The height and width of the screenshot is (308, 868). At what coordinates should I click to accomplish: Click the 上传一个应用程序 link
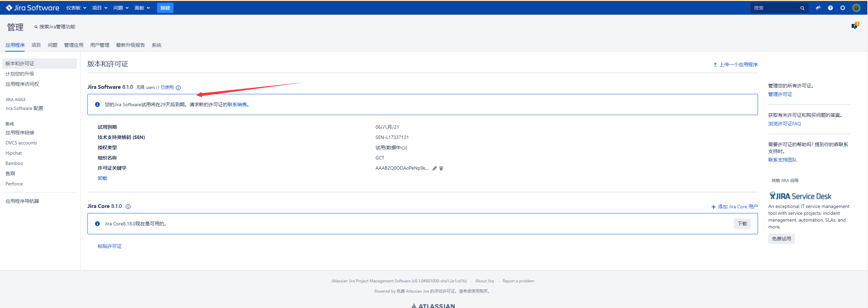(x=735, y=65)
